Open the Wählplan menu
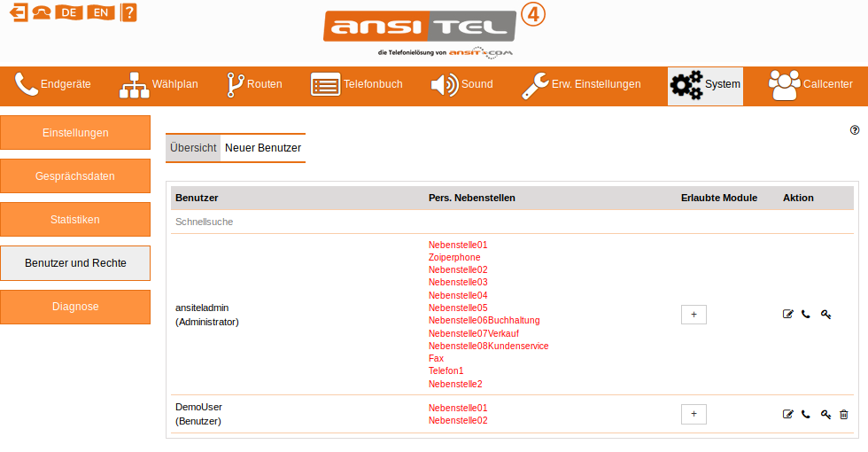 click(x=159, y=85)
